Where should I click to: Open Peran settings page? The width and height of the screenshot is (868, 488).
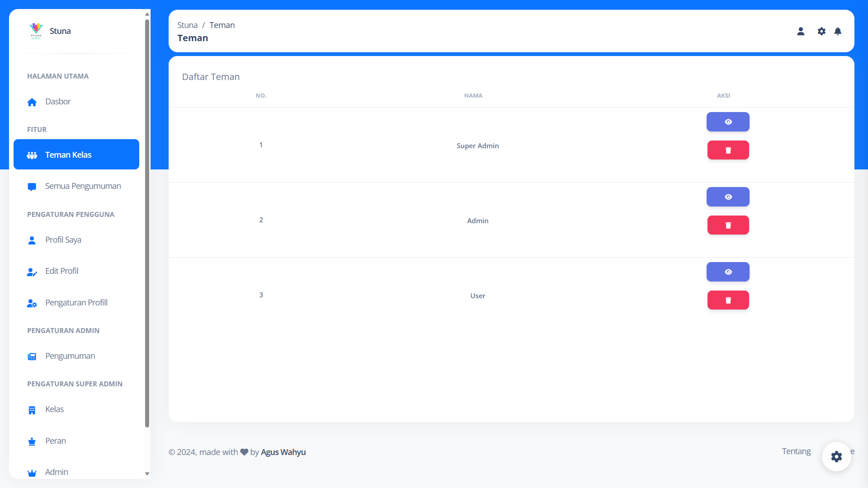[76, 441]
